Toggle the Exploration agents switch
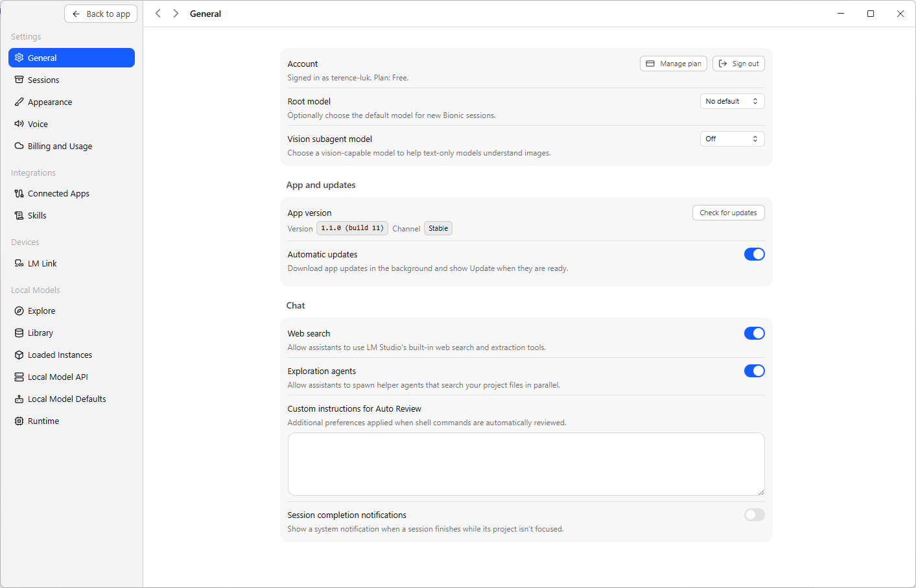916x588 pixels. coord(754,371)
